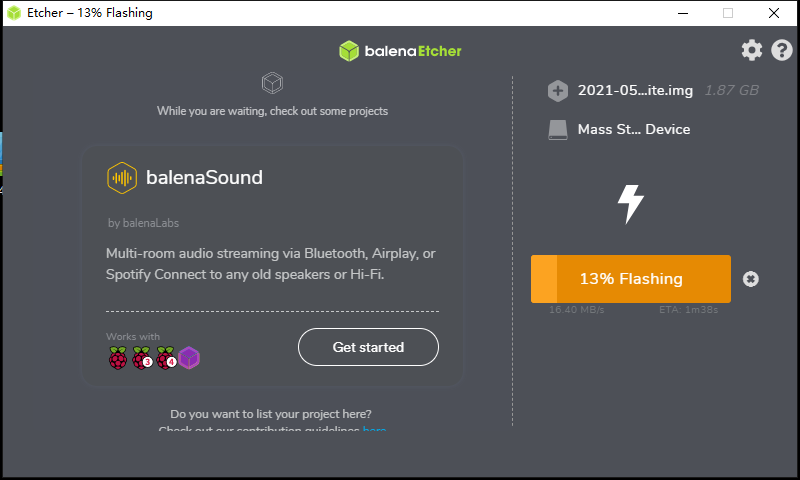Click the Get started button
The image size is (800, 480).
click(x=368, y=347)
